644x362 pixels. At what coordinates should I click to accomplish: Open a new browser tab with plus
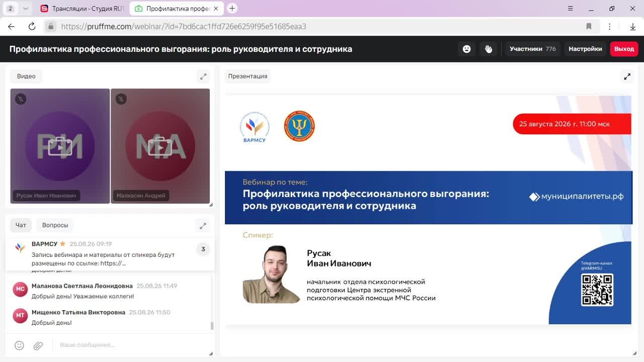pyautogui.click(x=232, y=8)
